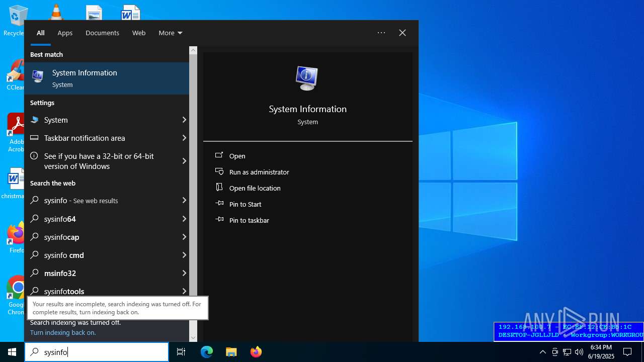This screenshot has width=644, height=362.
Task: Open Task View on the taskbar
Action: pos(181,352)
